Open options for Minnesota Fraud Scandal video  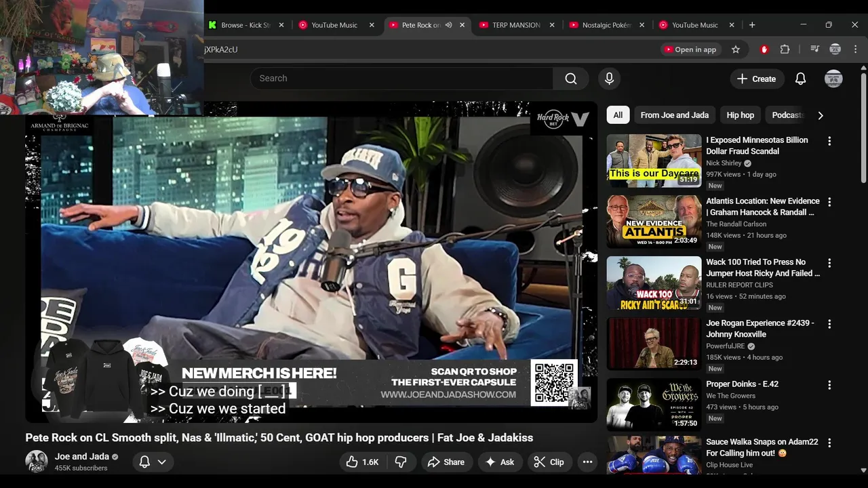tap(829, 141)
